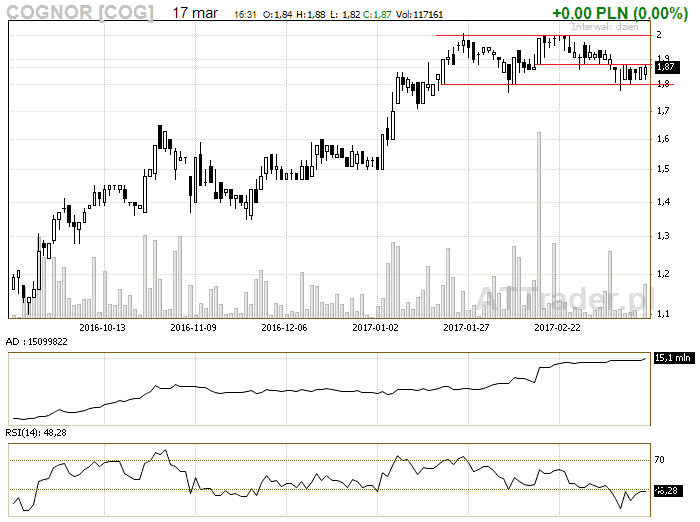The image size is (700, 522).
Task: Click the RSI 70 level label
Action: (x=659, y=460)
